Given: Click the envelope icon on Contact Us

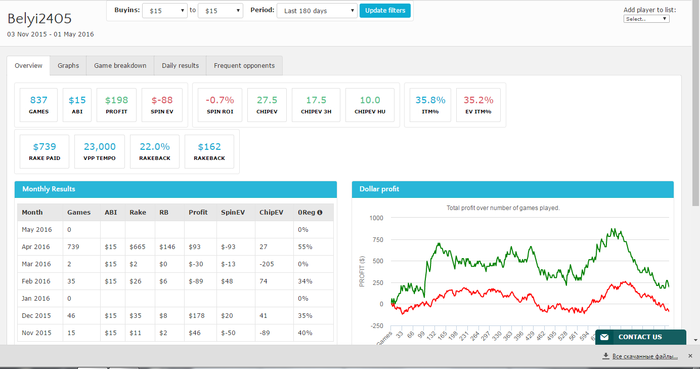Looking at the screenshot, I should click(x=604, y=337).
